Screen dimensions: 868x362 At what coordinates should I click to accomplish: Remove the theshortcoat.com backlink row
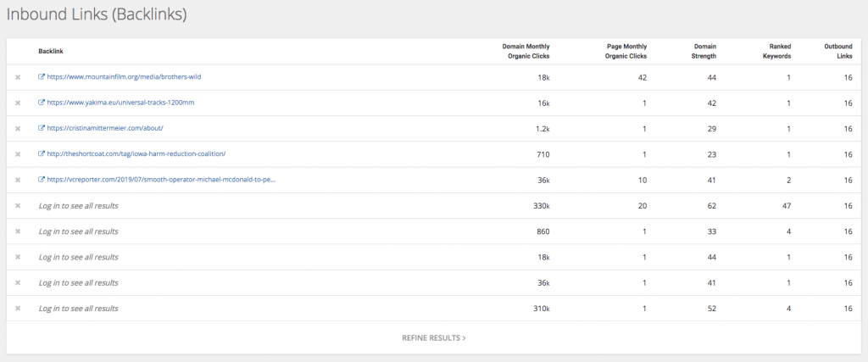(18, 154)
